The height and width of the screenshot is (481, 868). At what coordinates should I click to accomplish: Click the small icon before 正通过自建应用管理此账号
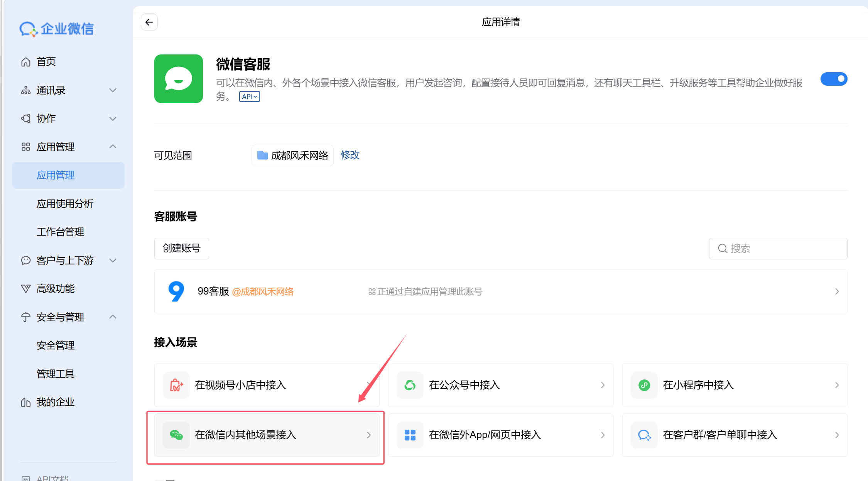coord(372,292)
